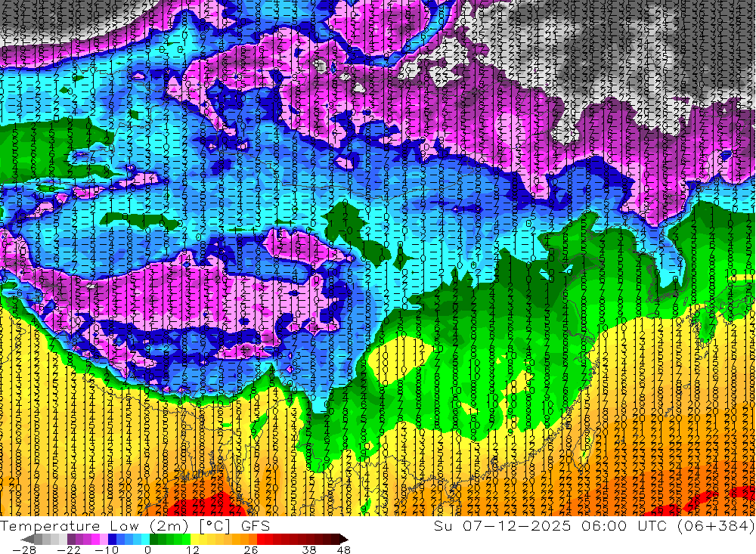The width and height of the screenshot is (756, 554).
Task: Click the gray left arrow of color scale
Action: tap(27, 539)
